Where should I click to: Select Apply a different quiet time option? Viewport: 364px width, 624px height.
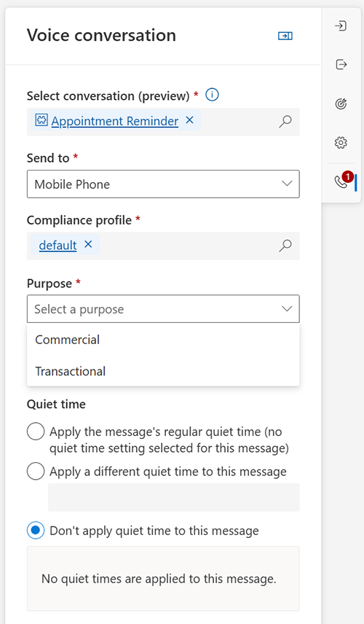[36, 471]
